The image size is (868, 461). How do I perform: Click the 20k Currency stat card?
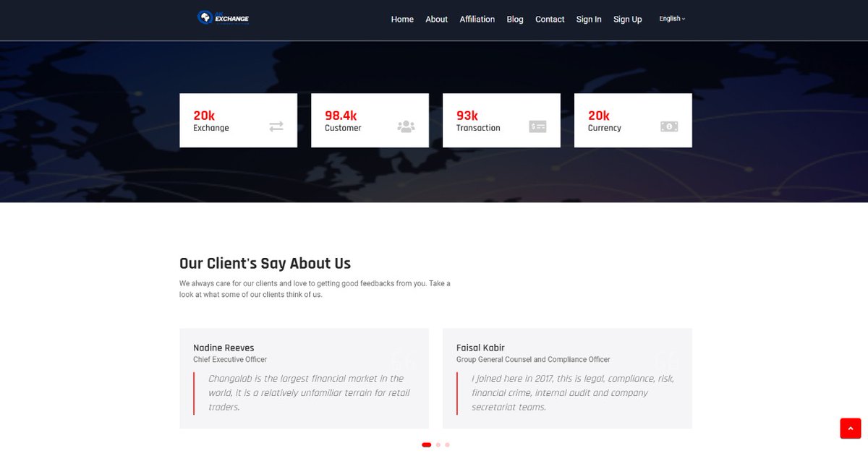pyautogui.click(x=633, y=121)
